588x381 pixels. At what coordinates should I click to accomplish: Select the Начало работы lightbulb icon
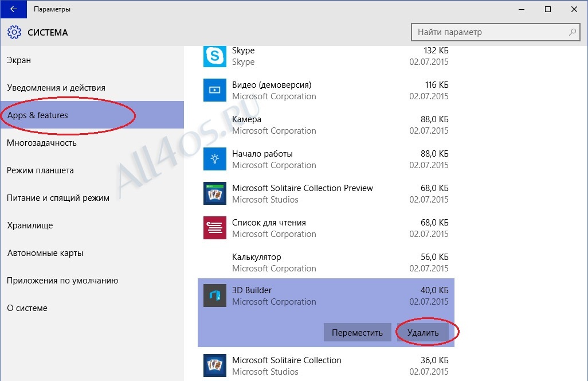(215, 159)
